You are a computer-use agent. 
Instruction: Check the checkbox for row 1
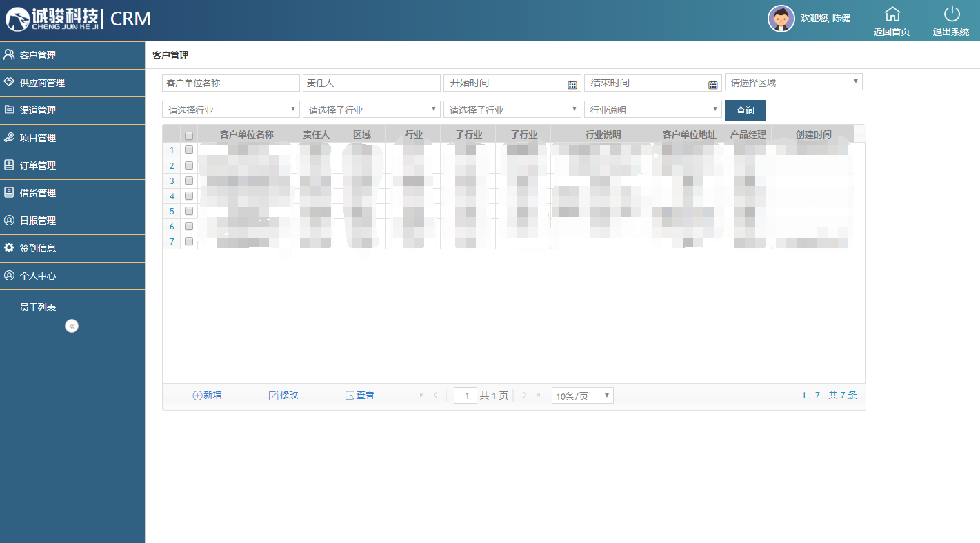189,150
